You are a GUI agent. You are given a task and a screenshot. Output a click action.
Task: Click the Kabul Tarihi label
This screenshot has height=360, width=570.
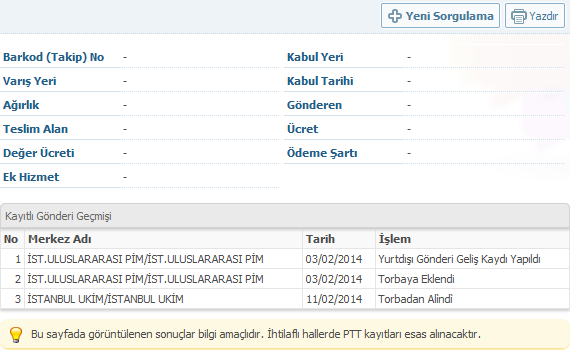pyautogui.click(x=320, y=81)
